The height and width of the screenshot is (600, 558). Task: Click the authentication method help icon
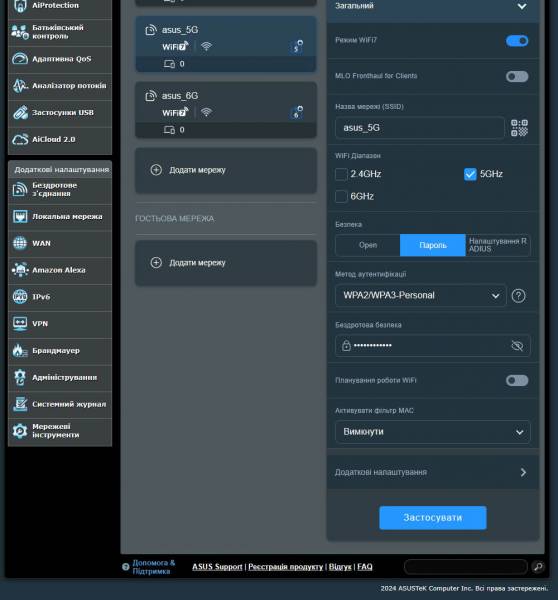click(x=519, y=296)
